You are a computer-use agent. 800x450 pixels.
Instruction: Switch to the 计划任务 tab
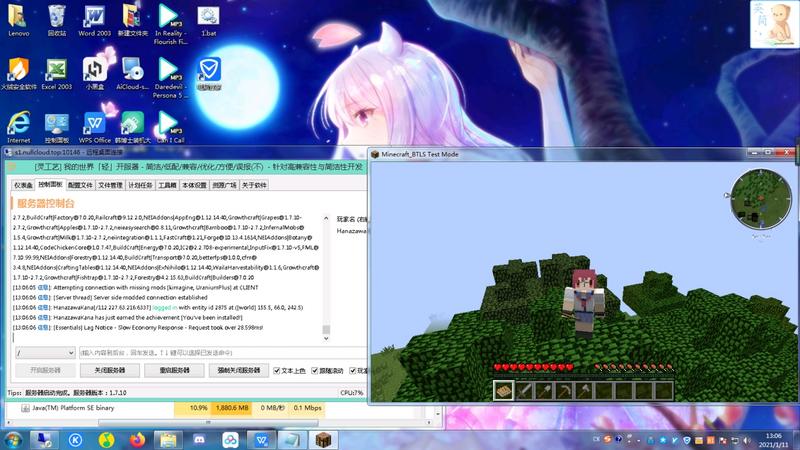coord(140,185)
